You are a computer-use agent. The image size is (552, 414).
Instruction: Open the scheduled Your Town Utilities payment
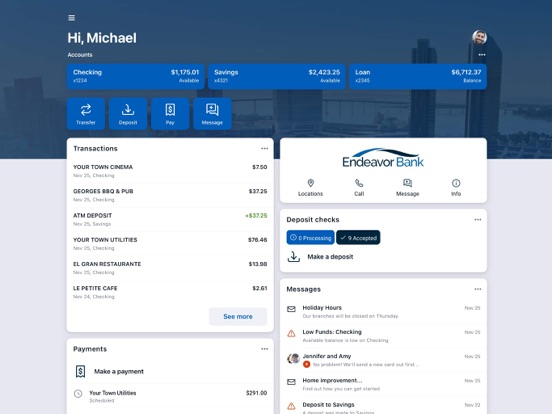(x=170, y=396)
